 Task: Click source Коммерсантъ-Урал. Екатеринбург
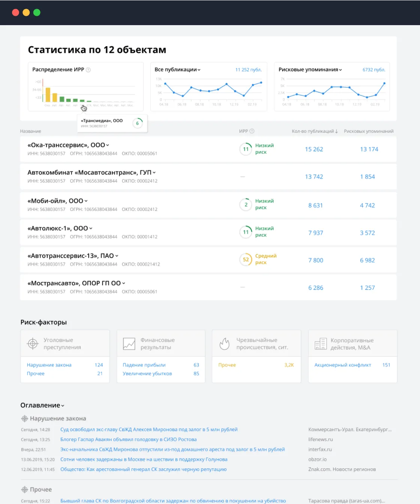350,429
